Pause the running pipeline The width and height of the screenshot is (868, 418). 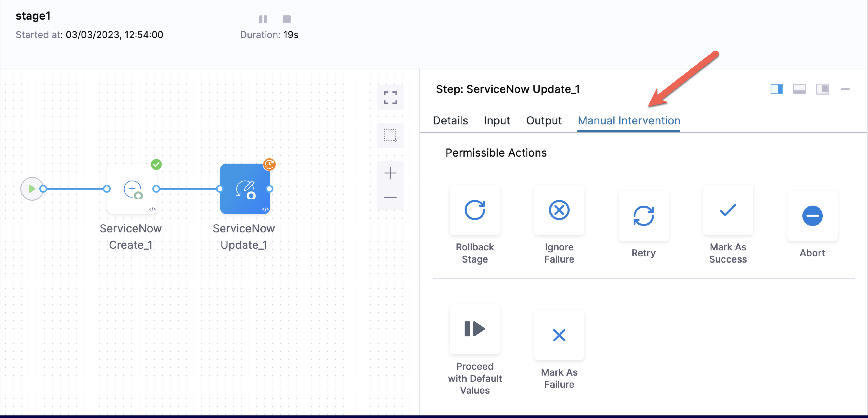click(x=263, y=19)
